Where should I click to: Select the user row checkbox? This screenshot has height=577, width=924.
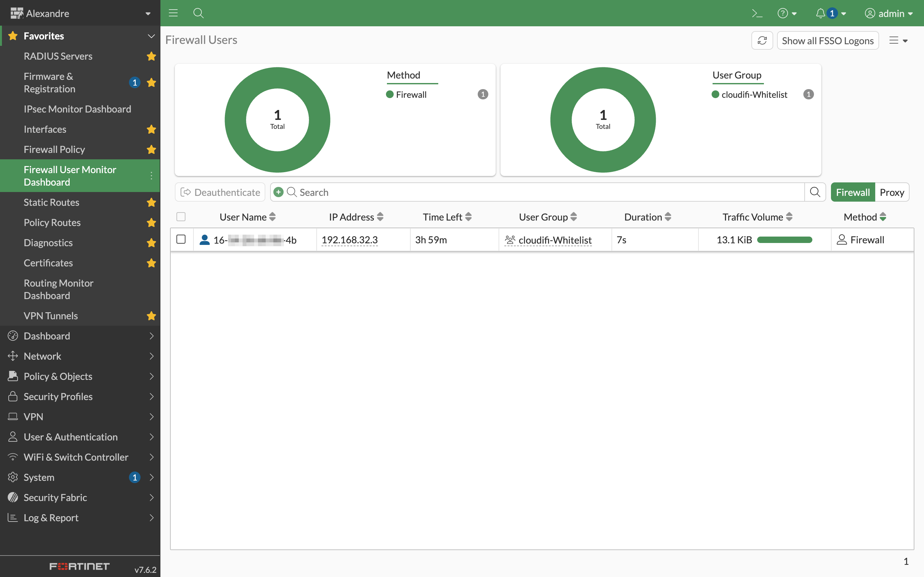click(x=181, y=239)
